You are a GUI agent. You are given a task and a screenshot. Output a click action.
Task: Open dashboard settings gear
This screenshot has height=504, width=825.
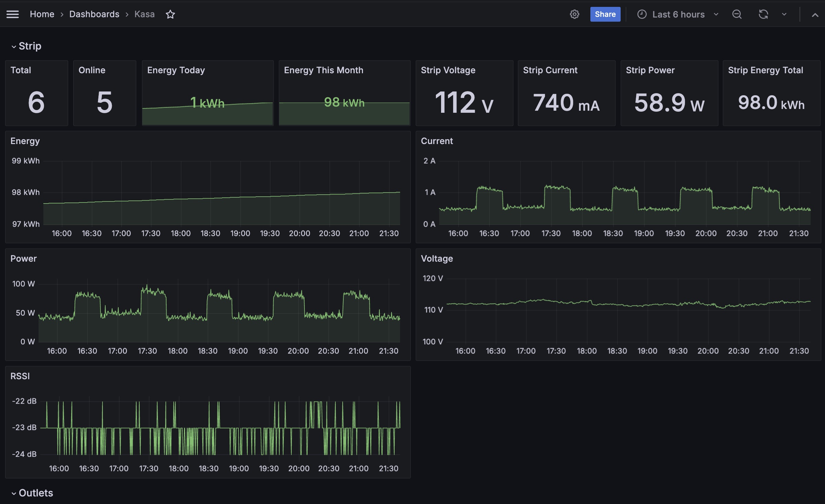(574, 14)
